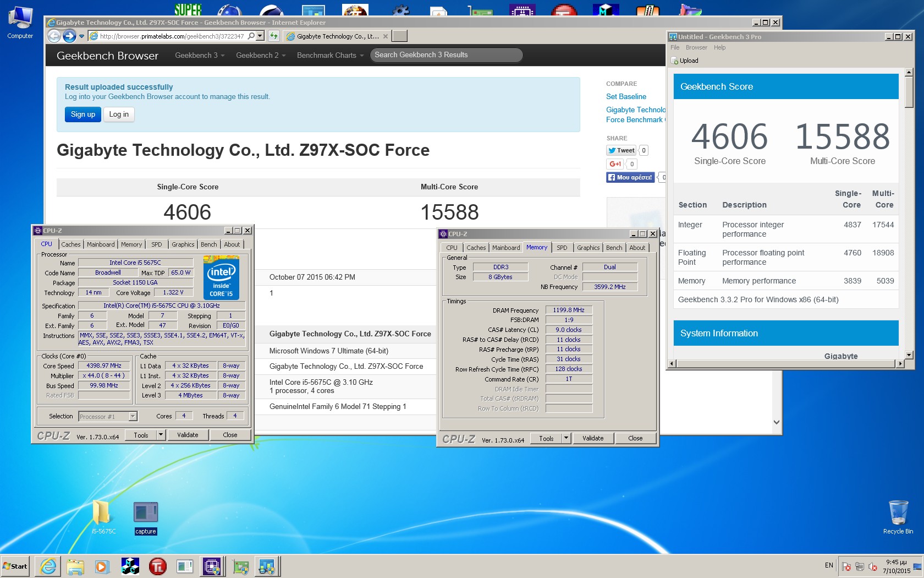Switch to Mainboard tab in left CPU-Z
924x578 pixels.
101,244
